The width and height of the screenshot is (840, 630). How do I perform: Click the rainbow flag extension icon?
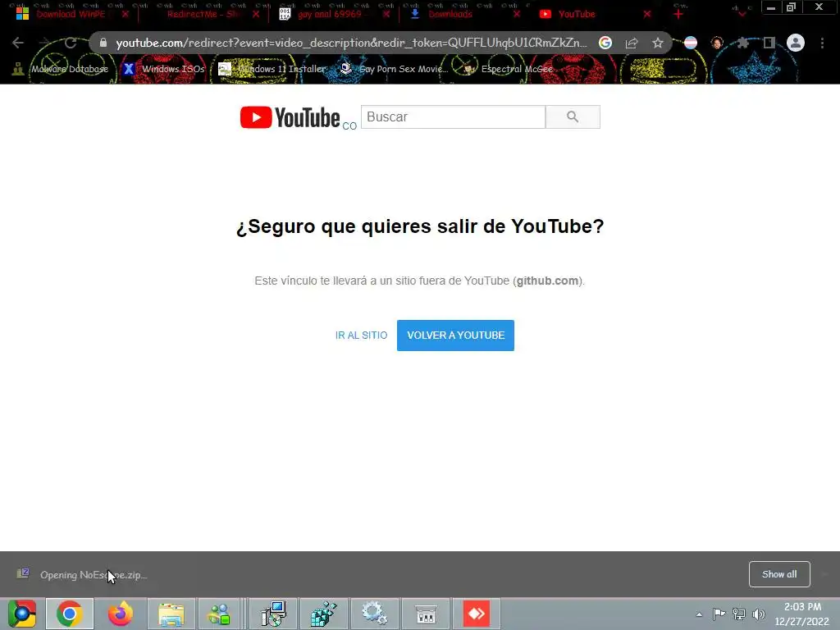point(691,43)
